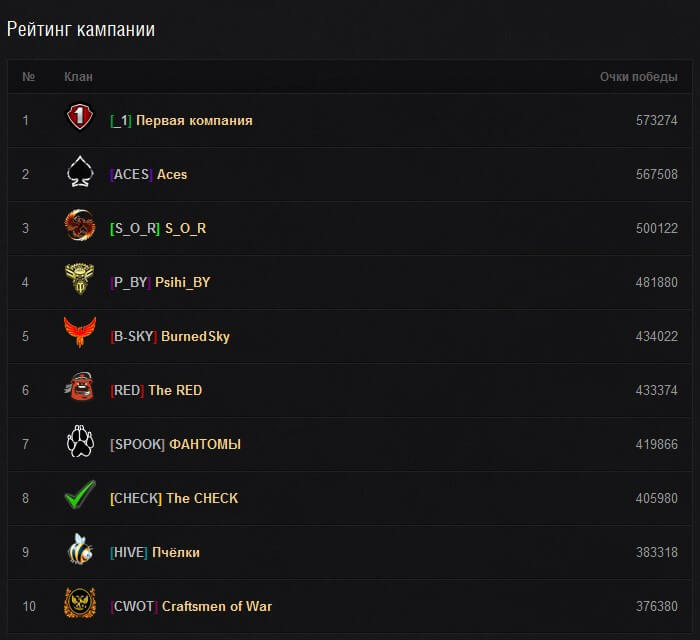The height and width of the screenshot is (640, 700).
Task: Click the green checkmark CHECK emblem
Action: pos(80,496)
